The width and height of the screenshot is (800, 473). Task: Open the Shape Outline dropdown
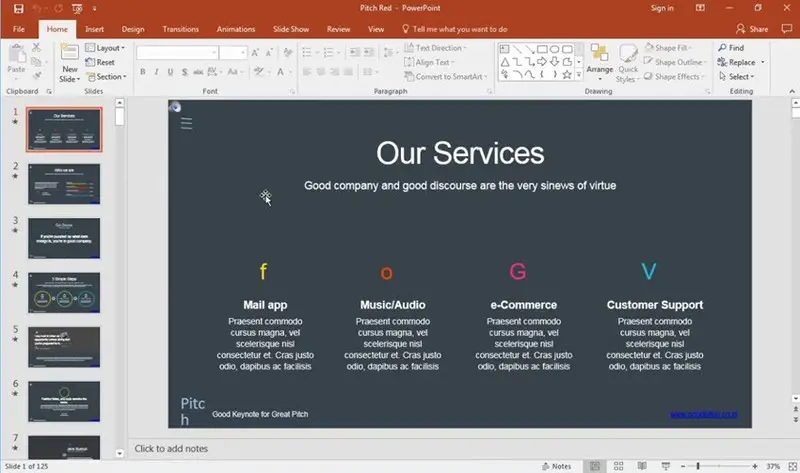(676, 62)
